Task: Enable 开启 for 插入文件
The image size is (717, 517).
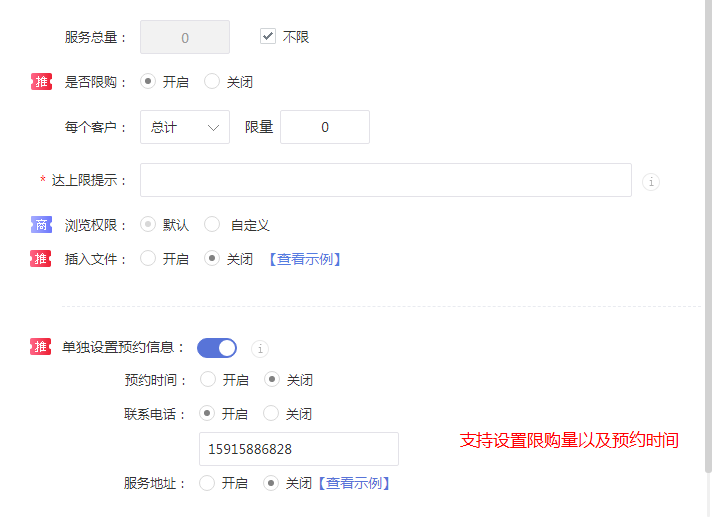Action: [148, 258]
